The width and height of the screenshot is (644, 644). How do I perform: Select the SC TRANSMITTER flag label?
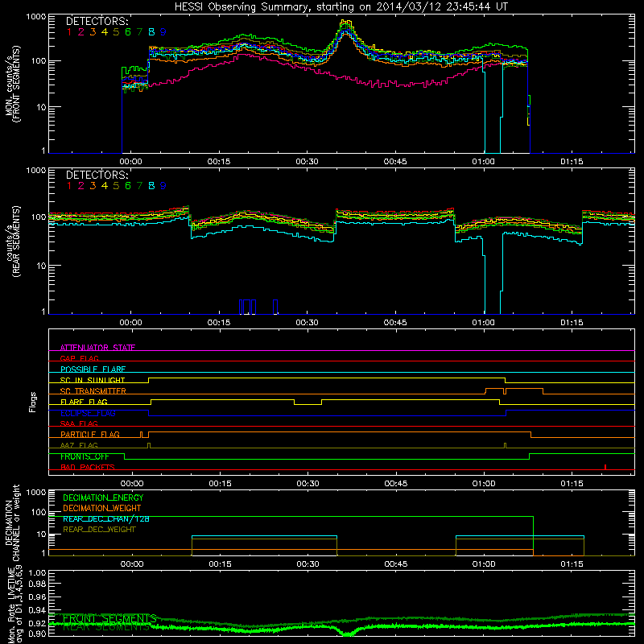click(93, 391)
